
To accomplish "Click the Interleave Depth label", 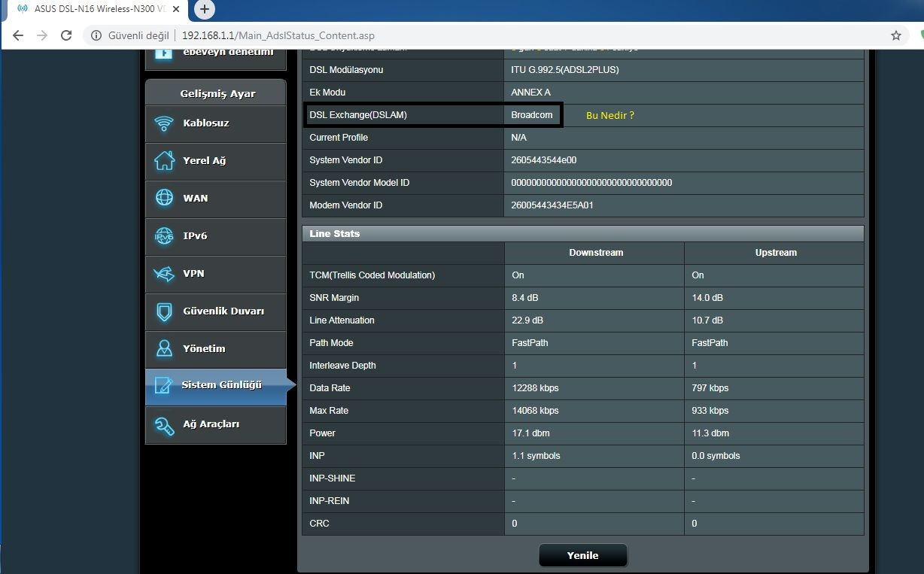I will pos(342,366).
